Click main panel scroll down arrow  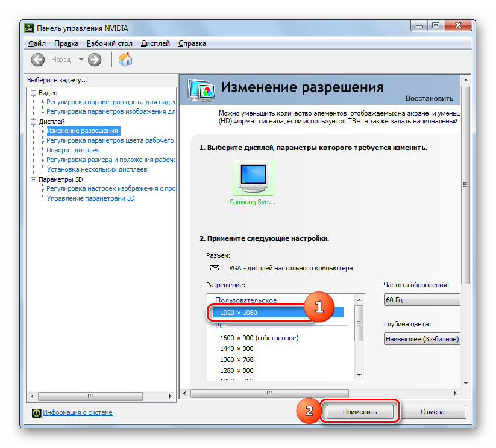tap(466, 384)
